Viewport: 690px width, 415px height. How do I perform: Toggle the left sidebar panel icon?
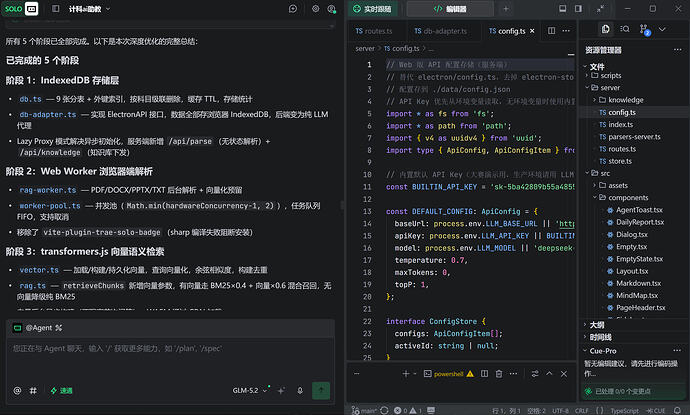(55, 8)
